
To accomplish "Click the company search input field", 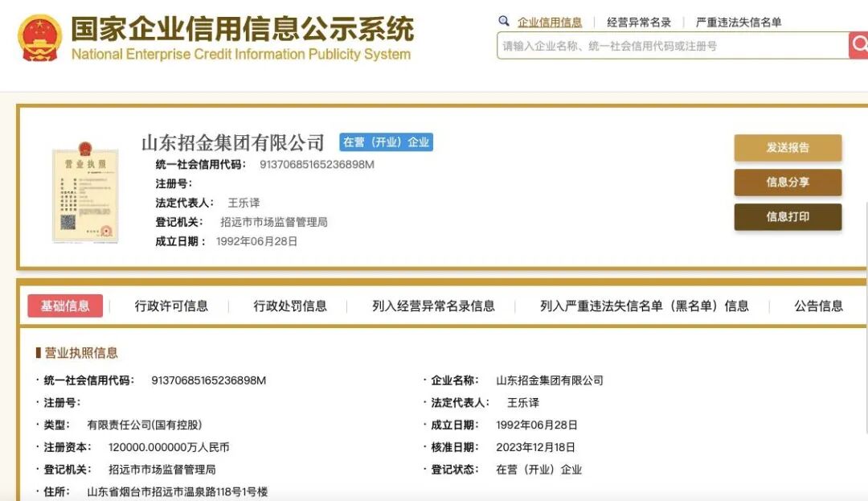I will 667,45.
